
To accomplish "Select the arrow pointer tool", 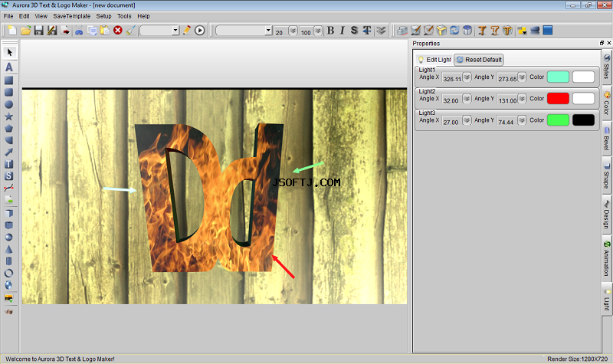I will click(x=9, y=52).
